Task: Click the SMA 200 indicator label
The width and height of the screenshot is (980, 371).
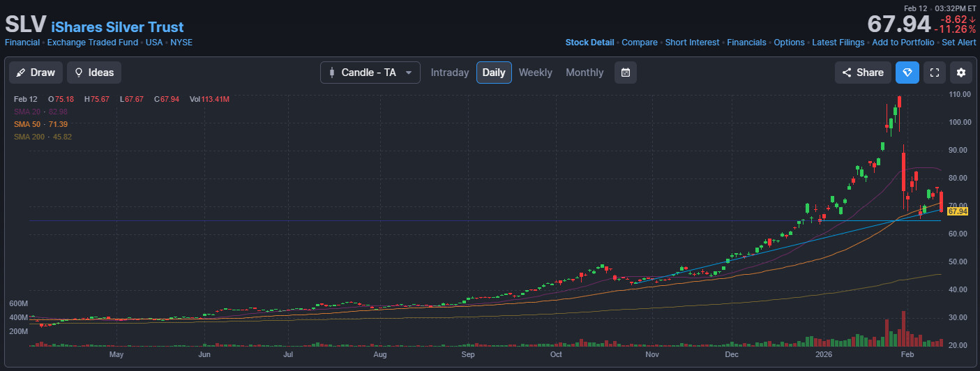Action: (x=43, y=137)
